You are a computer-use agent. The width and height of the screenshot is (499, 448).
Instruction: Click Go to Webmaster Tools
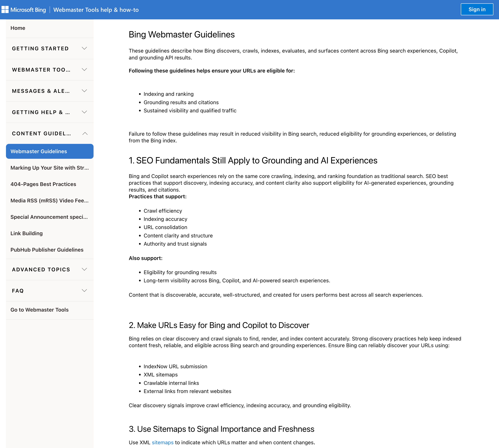tap(40, 310)
